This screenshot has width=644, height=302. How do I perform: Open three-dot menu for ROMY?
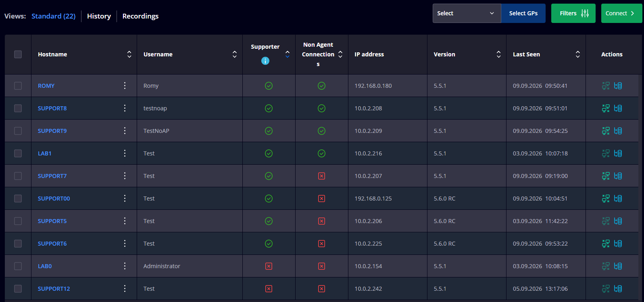125,85
